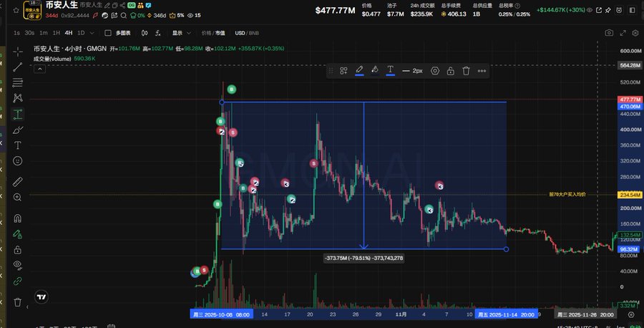This screenshot has width=644, height=328.
Task: Enable the 多图表 multi-chart checkbox
Action: pyautogui.click(x=108, y=33)
